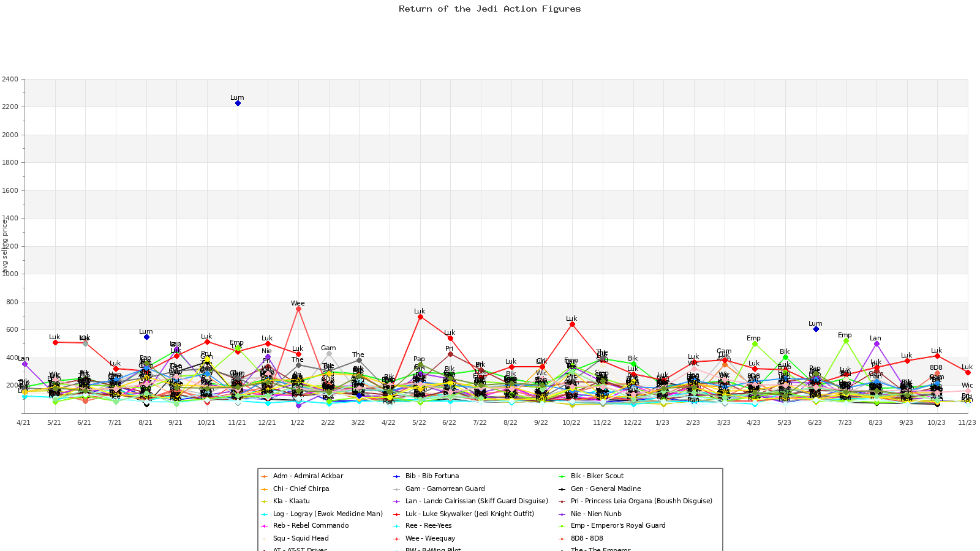Image resolution: width=980 pixels, height=551 pixels.
Task: Click the x-axis label 11/23
Action: pyautogui.click(x=967, y=422)
